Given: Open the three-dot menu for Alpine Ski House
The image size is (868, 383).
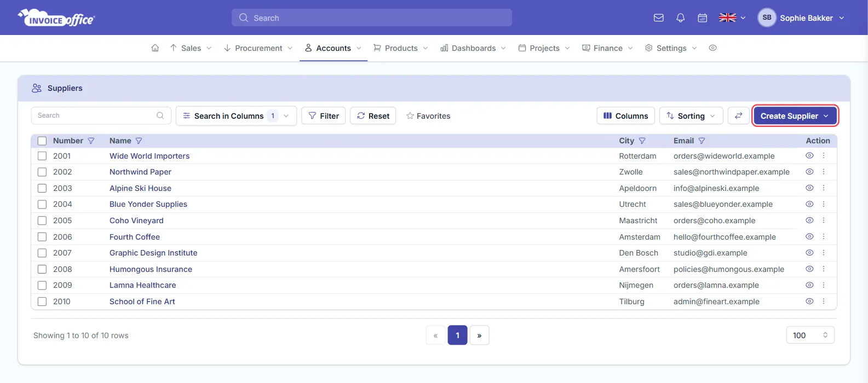Looking at the screenshot, I should pyautogui.click(x=824, y=188).
